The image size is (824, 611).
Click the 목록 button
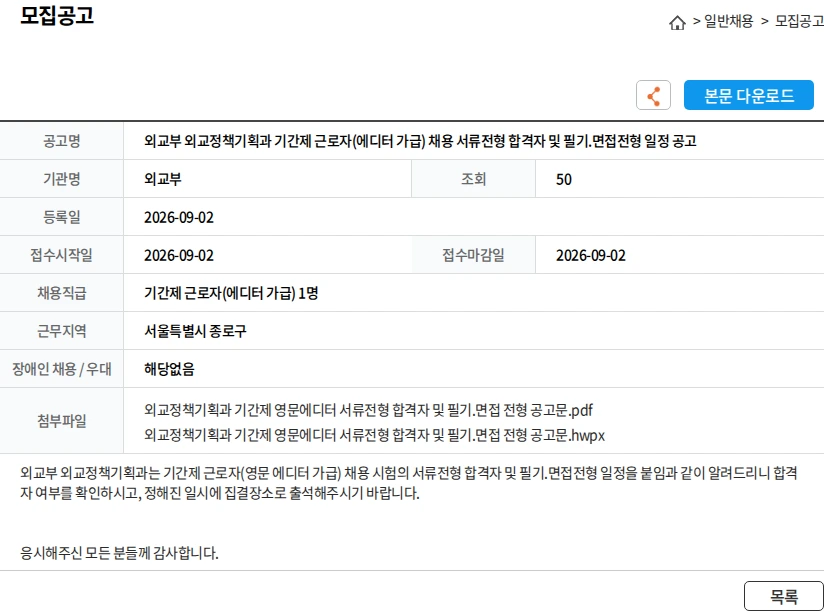point(784,596)
